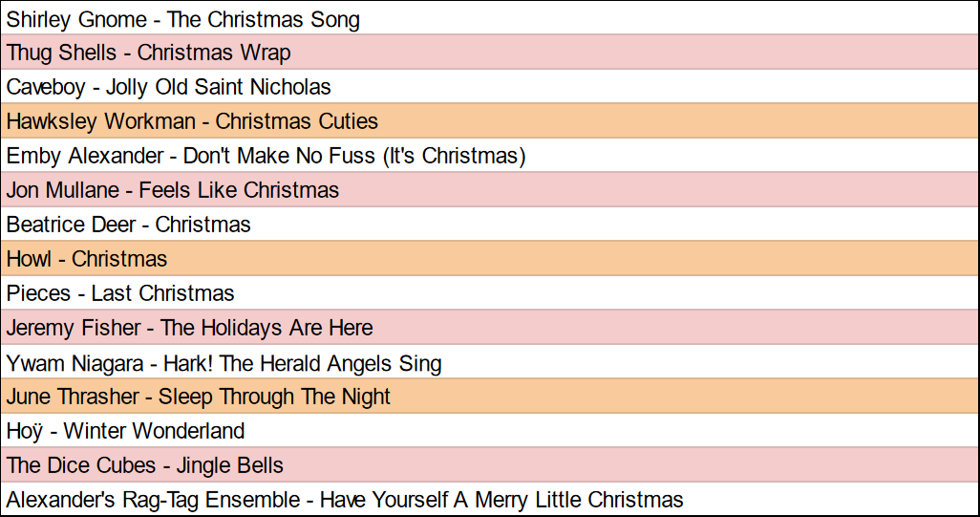Click The Dice Cubes Jingle Bells entry
Screen dimensions: 980x517
coord(145,466)
